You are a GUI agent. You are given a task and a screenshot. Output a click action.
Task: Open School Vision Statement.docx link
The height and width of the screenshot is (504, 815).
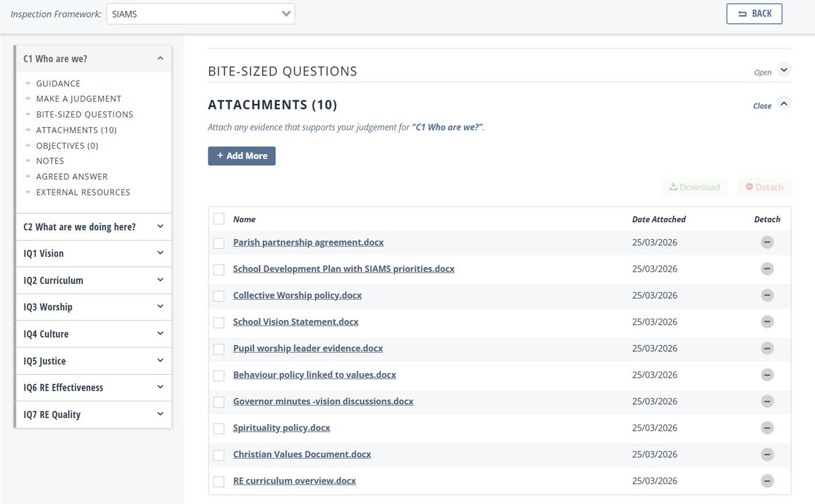295,322
